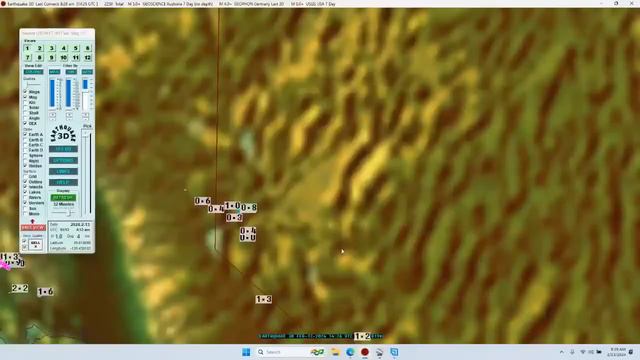Image resolution: width=640 pixels, height=360 pixels.
Task: Click the 1.6 earthquake marker
Action: click(45, 292)
